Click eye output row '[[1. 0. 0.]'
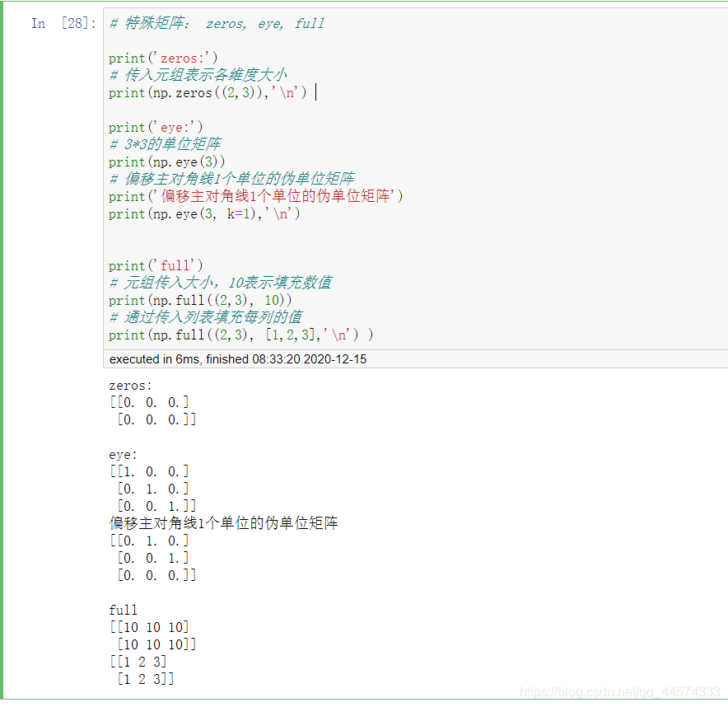The width and height of the screenshot is (728, 707). click(x=150, y=471)
